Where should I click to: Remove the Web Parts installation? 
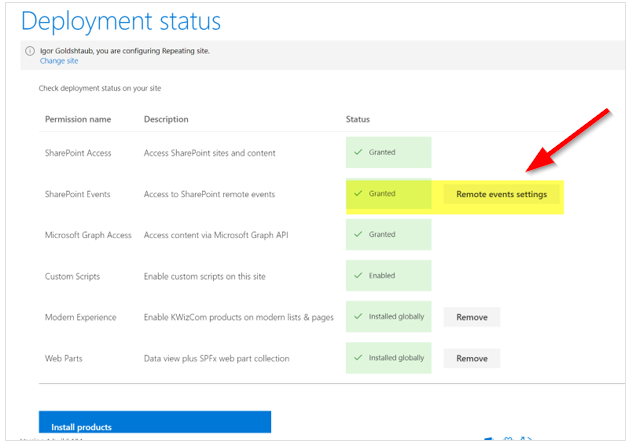[472, 358]
